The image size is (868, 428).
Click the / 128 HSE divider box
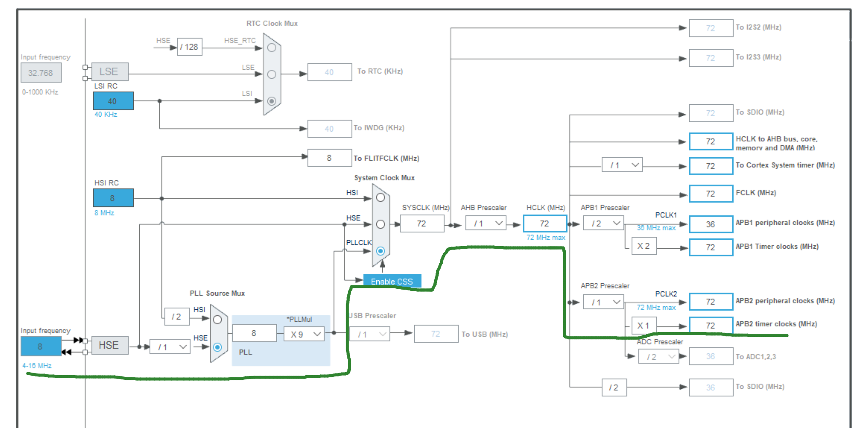(189, 47)
